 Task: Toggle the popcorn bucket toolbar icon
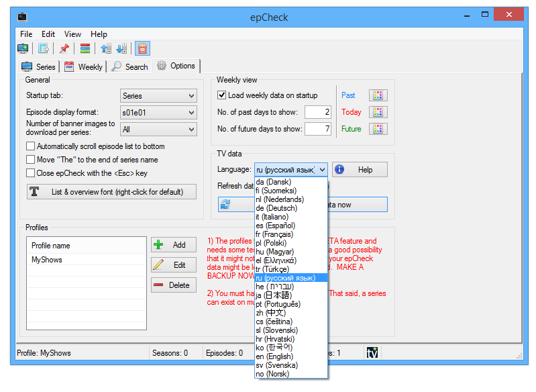coord(142,48)
